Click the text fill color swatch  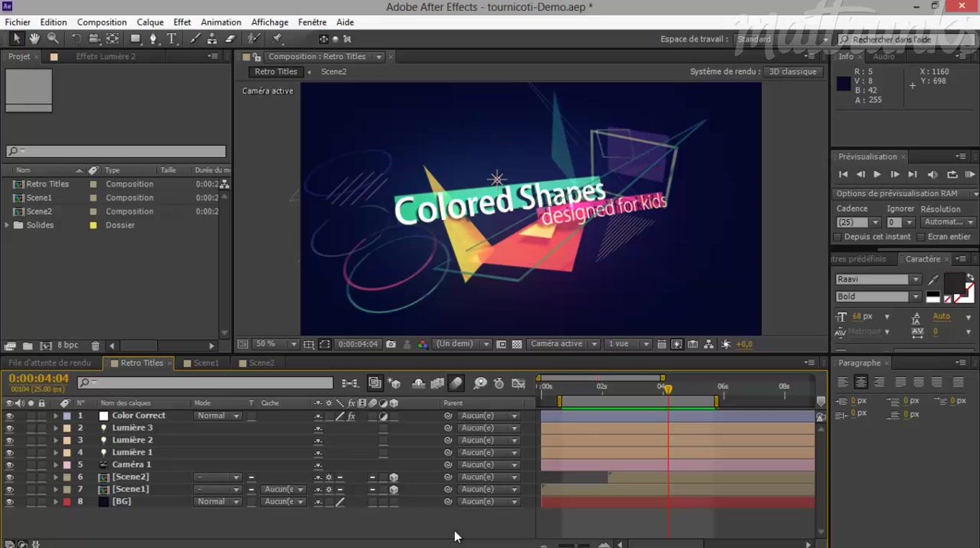pos(954,283)
